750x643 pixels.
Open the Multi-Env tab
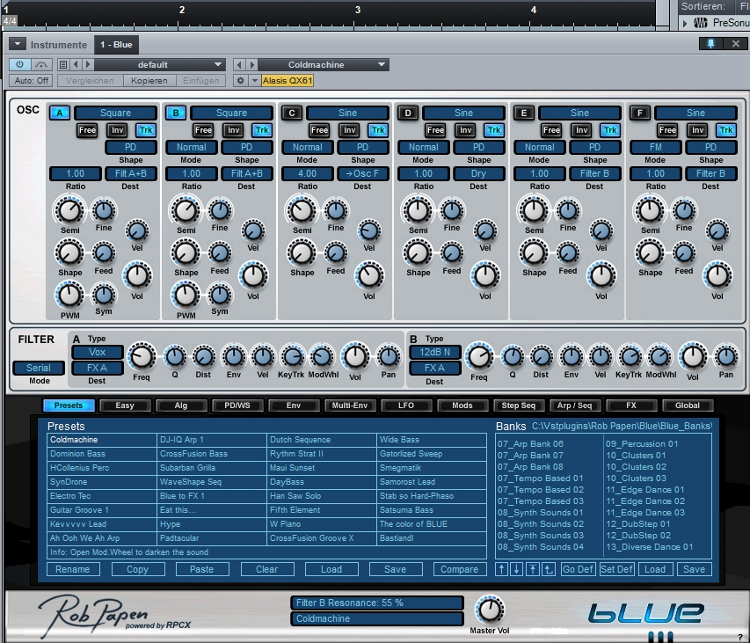coord(350,405)
